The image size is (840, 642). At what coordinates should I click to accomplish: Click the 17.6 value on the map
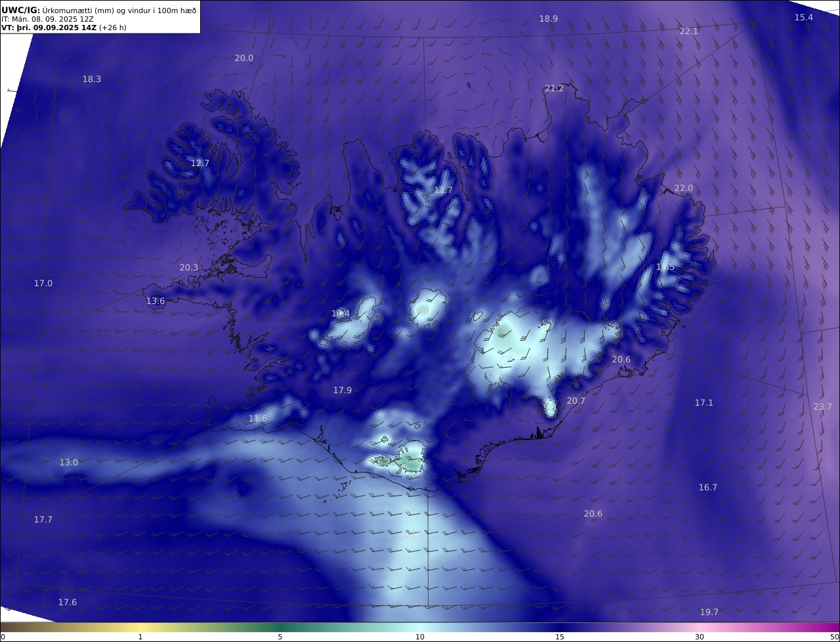click(68, 602)
